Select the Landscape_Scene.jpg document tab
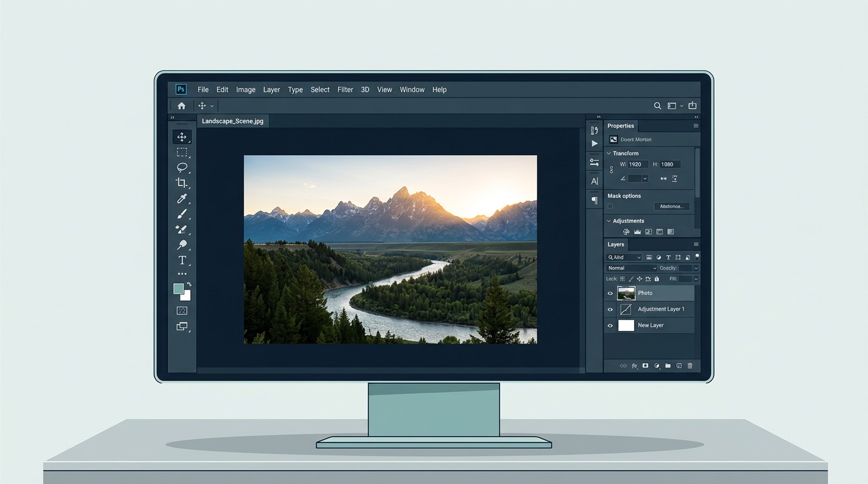868x484 pixels. coord(233,121)
